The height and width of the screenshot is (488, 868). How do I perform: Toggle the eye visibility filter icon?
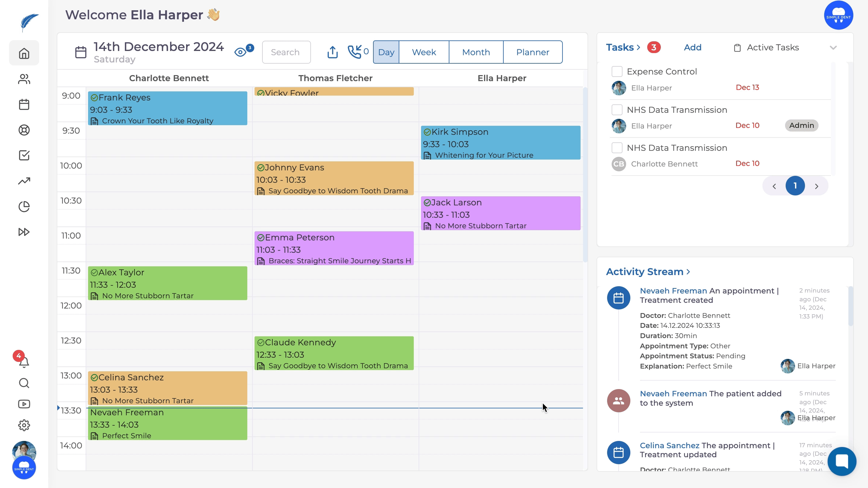(241, 52)
